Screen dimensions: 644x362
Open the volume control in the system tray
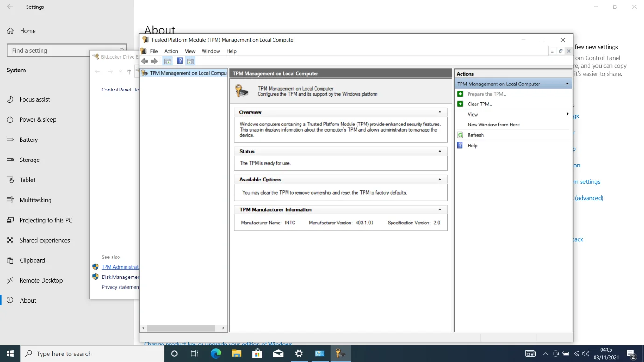coord(586,354)
